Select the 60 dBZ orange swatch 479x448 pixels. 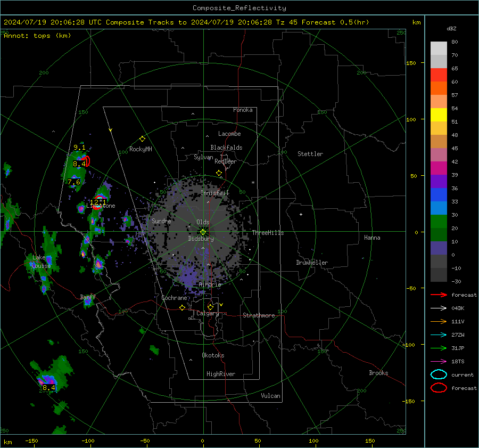point(439,88)
